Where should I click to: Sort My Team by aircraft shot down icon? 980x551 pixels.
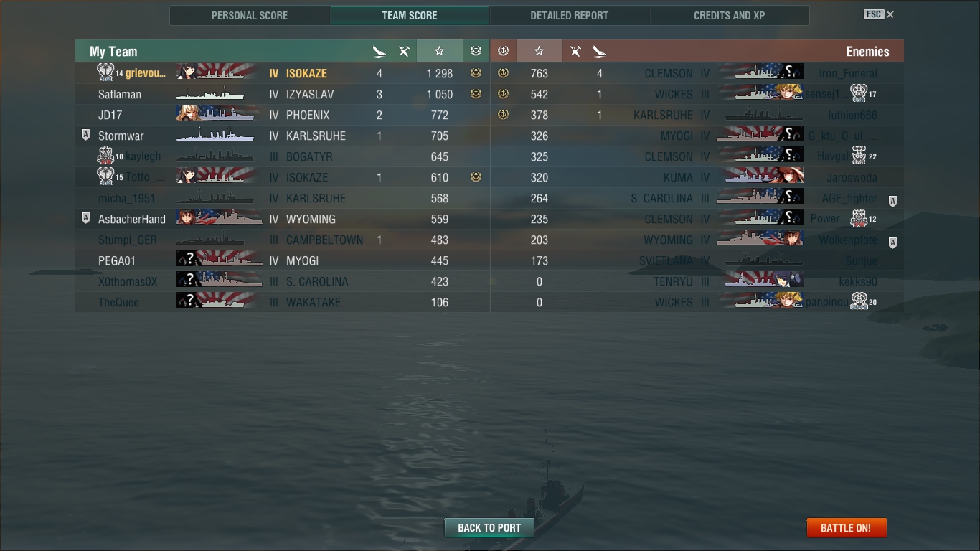405,51
